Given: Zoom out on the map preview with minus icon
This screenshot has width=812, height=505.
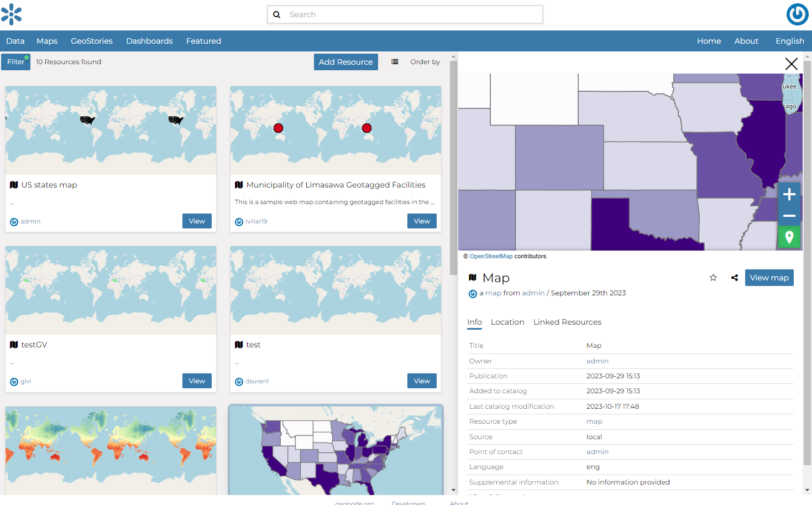Looking at the screenshot, I should [x=789, y=216].
